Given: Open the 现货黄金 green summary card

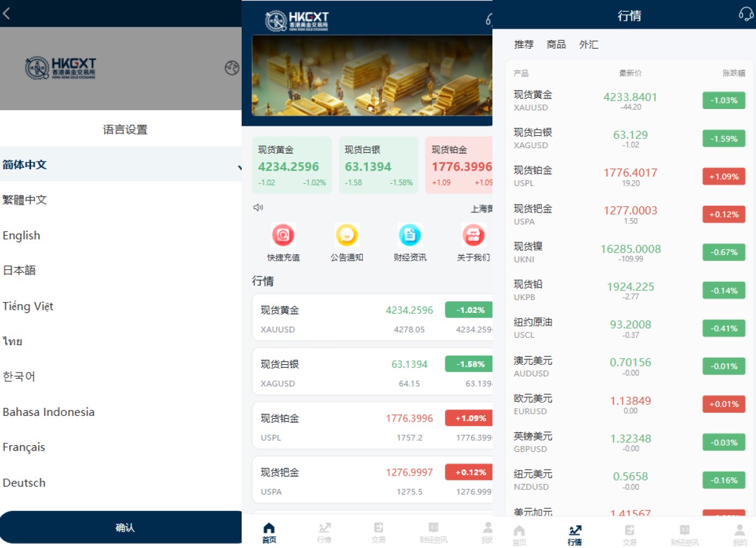Looking at the screenshot, I should pyautogui.click(x=292, y=165).
